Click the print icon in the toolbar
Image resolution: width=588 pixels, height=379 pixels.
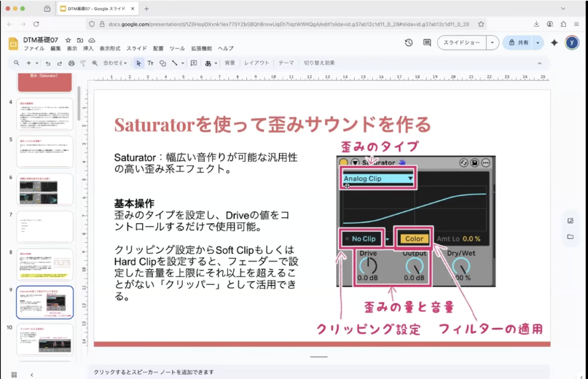[71, 63]
